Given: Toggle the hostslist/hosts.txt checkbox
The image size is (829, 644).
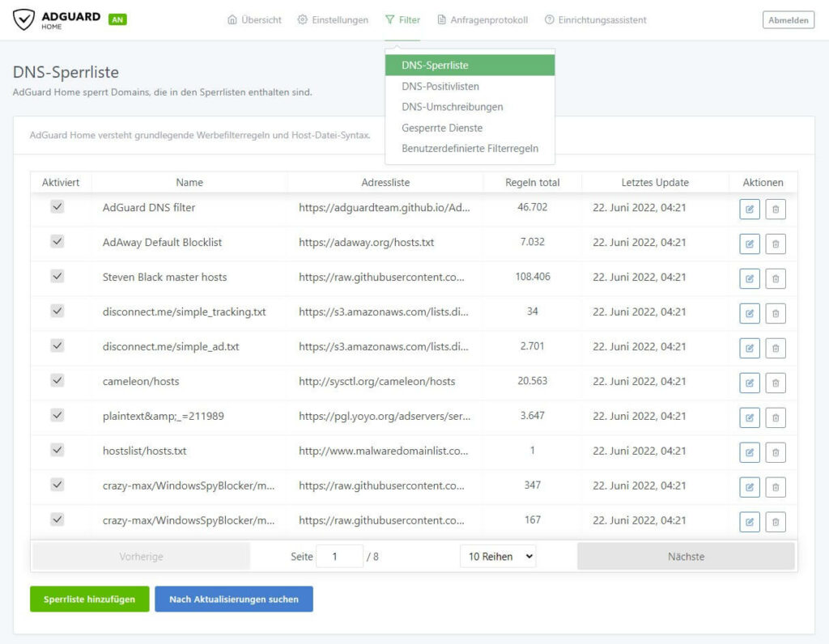Looking at the screenshot, I should 57,450.
